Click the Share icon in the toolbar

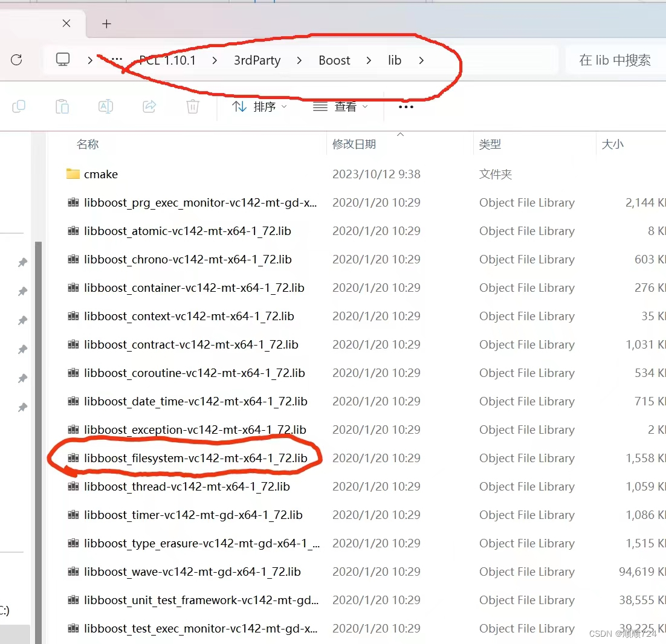(x=149, y=106)
